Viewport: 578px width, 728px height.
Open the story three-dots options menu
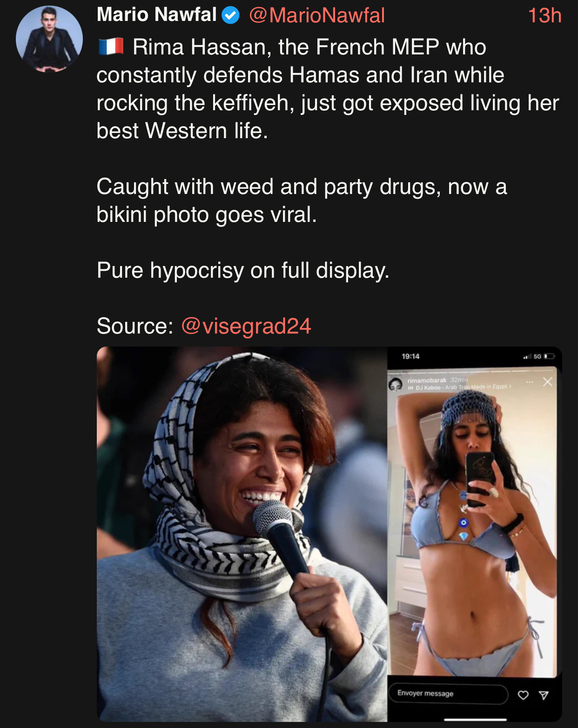coord(530,382)
